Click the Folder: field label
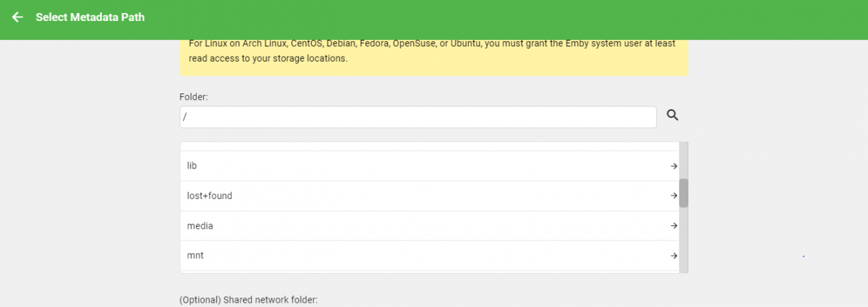 click(x=194, y=96)
